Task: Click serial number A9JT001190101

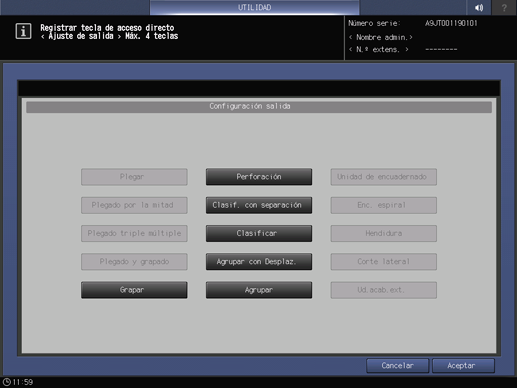Action: click(x=451, y=23)
